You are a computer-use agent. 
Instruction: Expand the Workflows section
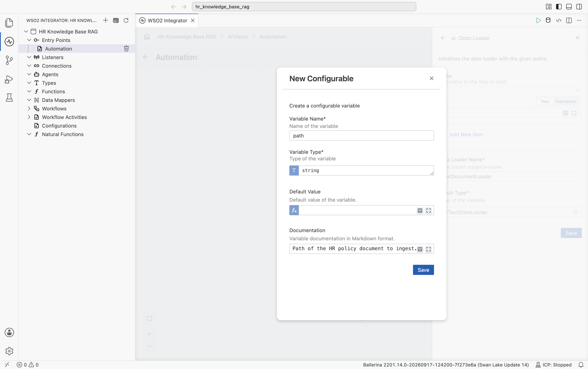coord(29,108)
